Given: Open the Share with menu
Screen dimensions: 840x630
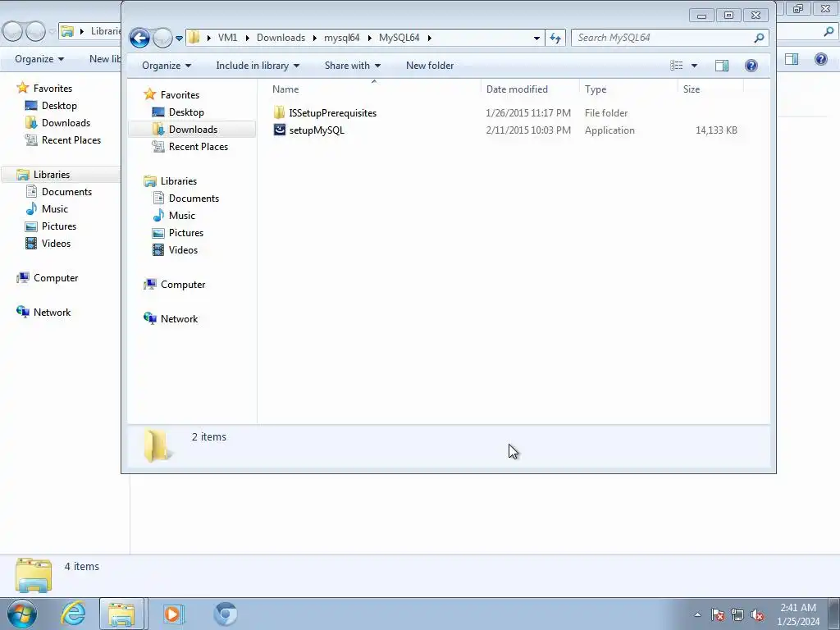Looking at the screenshot, I should pyautogui.click(x=353, y=66).
